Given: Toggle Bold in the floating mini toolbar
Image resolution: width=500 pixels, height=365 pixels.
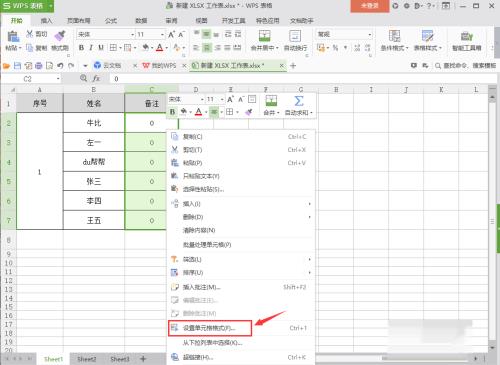Looking at the screenshot, I should pyautogui.click(x=172, y=112).
